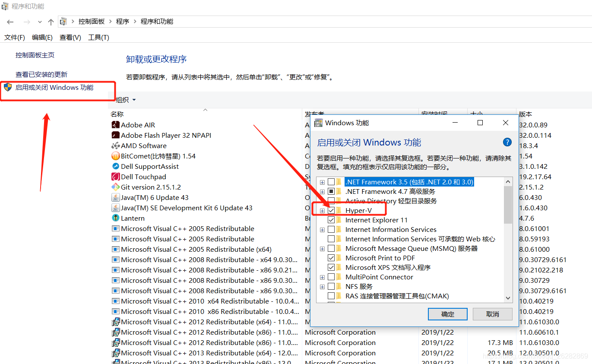The height and width of the screenshot is (364, 592).
Task: Open the 组织 dropdown
Action: [x=125, y=100]
